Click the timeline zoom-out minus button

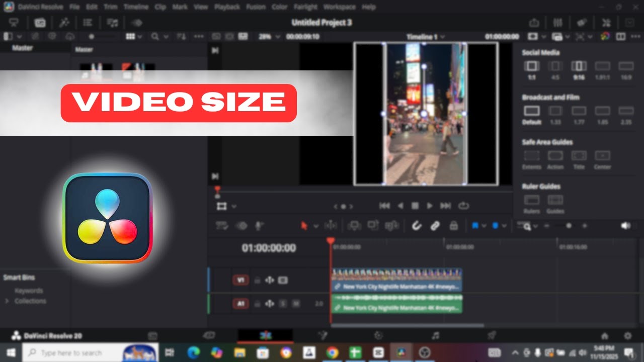click(x=547, y=226)
